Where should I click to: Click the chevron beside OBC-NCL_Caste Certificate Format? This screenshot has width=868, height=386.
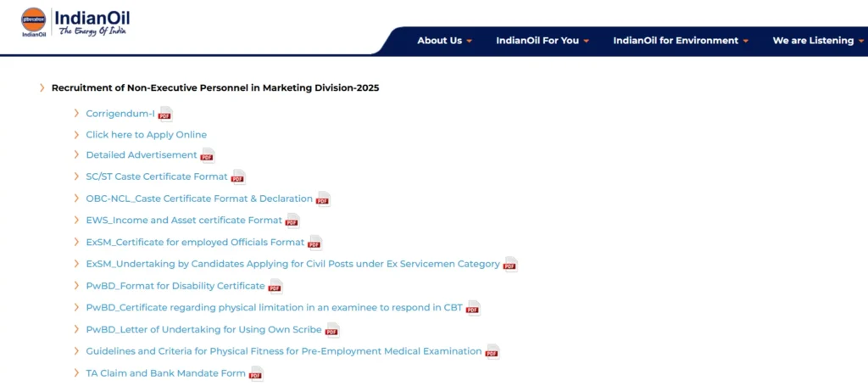click(x=76, y=199)
